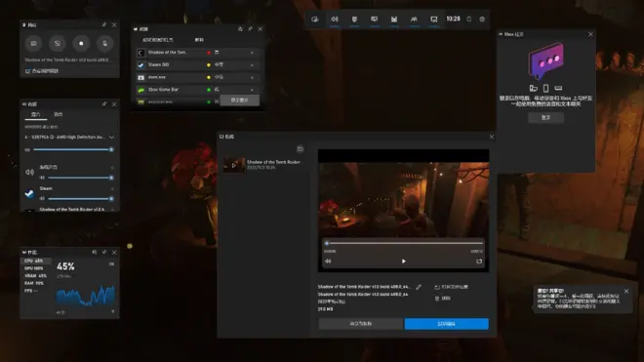Take a screenshot with the camera icon
This screenshot has width=644, height=362.
[x=34, y=43]
